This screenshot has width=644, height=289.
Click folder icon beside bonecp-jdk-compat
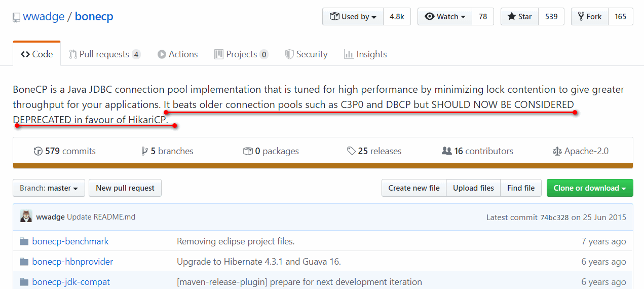click(x=24, y=282)
